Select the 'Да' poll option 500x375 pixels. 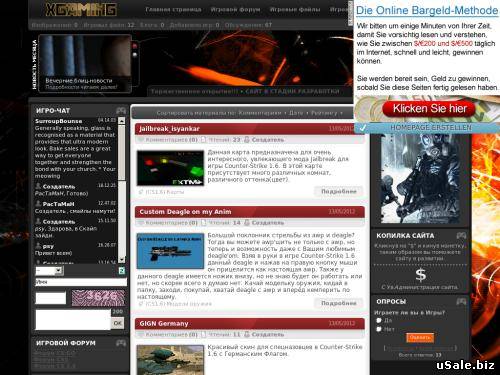pyautogui.click(x=379, y=320)
